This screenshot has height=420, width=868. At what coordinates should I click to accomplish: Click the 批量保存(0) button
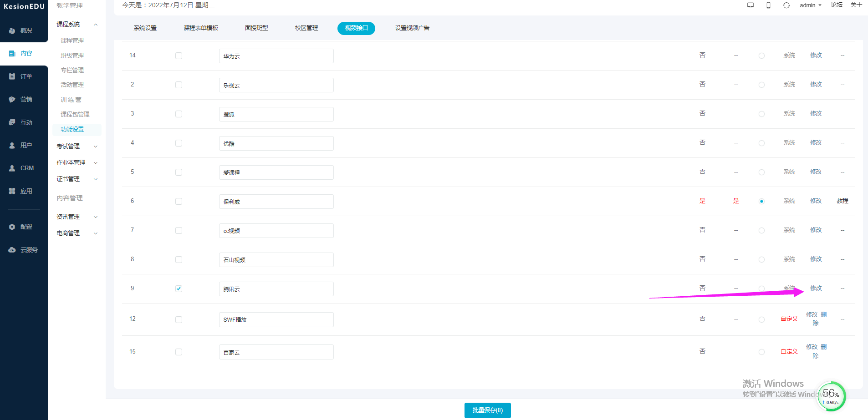click(x=487, y=410)
